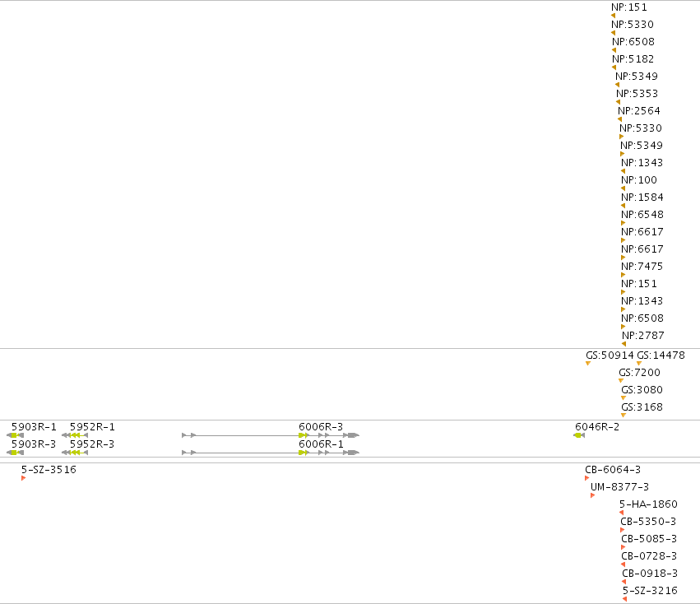This screenshot has width=700, height=604.
Task: Select the CB-0728-3 insertion label
Action: [649, 555]
